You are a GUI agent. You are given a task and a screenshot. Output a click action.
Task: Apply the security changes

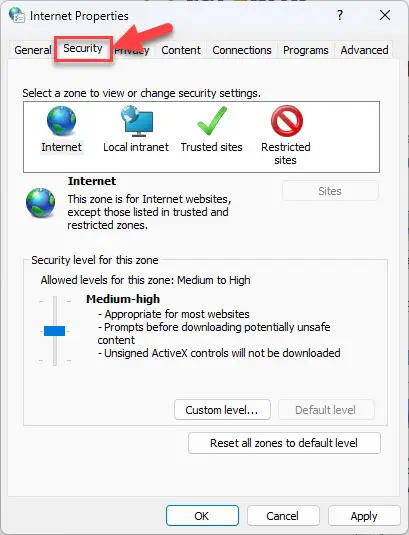pos(364,516)
